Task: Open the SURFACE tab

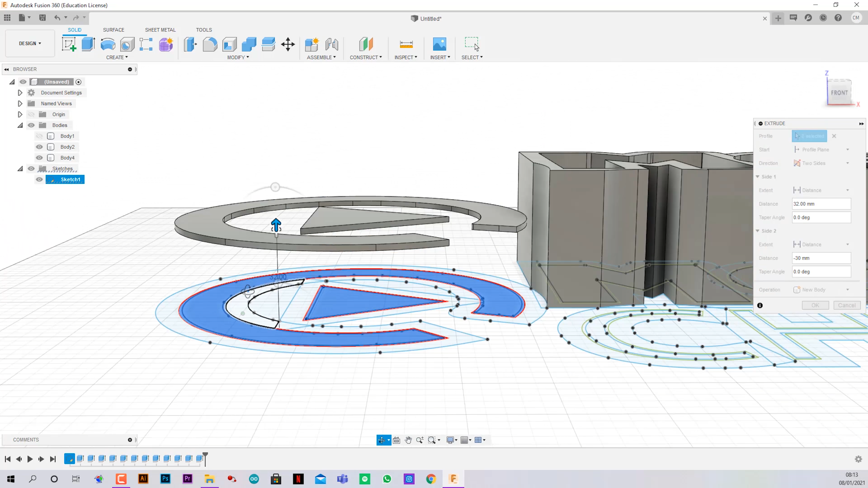Action: tap(113, 29)
